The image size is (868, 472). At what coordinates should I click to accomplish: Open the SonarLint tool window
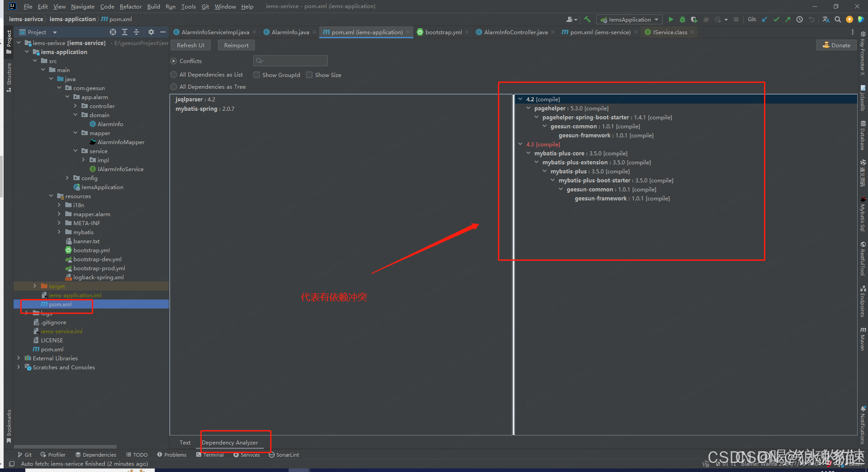pyautogui.click(x=284, y=455)
